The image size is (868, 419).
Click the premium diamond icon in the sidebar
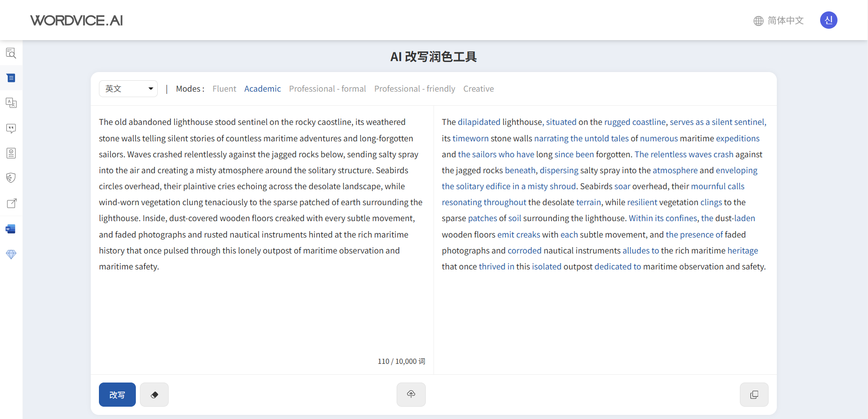point(11,254)
